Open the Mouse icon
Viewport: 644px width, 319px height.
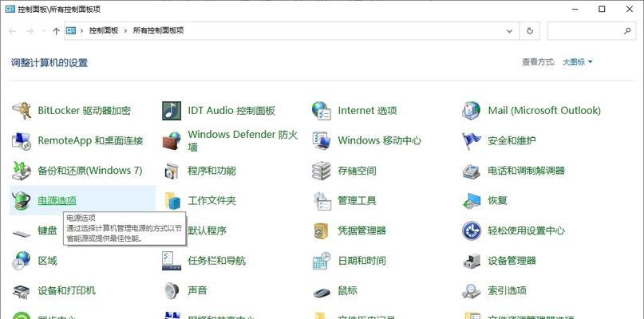[x=321, y=292]
